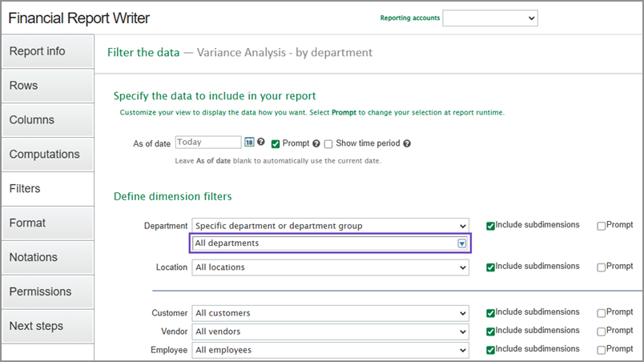This screenshot has height=362, width=644.
Task: Expand the All customers dropdown
Action: click(330, 313)
